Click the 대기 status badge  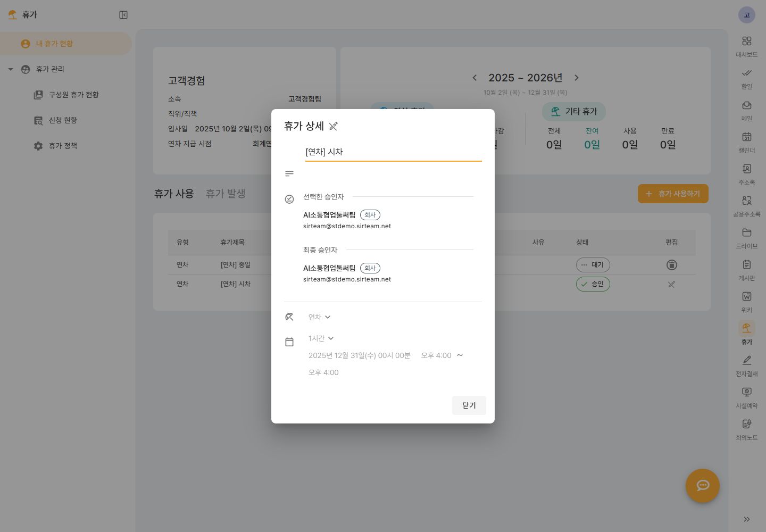[x=593, y=265]
